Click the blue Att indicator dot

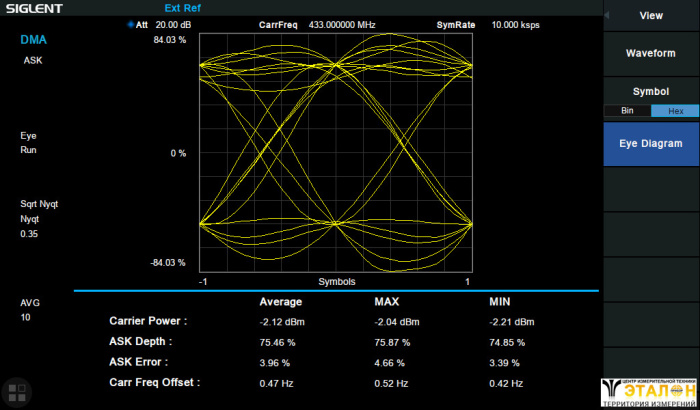[x=130, y=25]
